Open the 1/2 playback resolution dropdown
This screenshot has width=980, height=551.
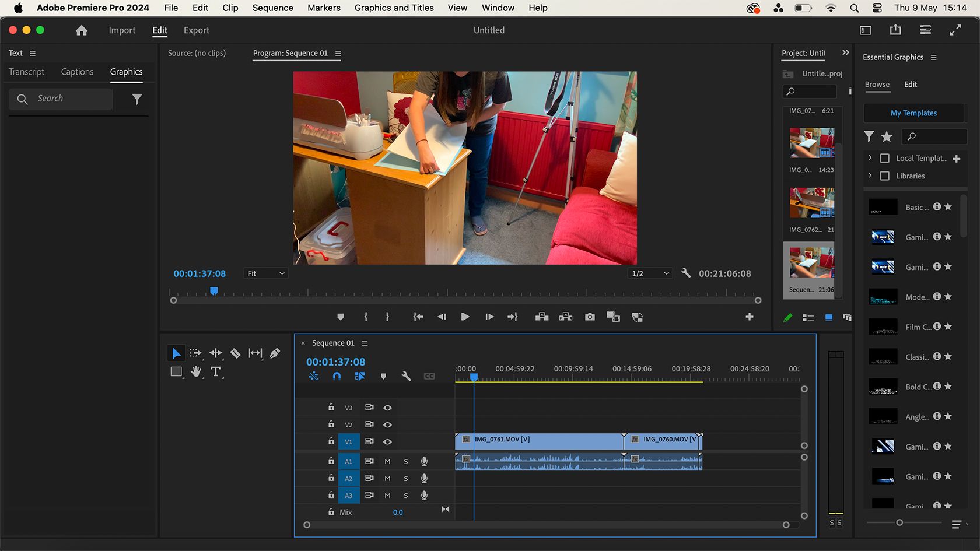[x=649, y=273]
